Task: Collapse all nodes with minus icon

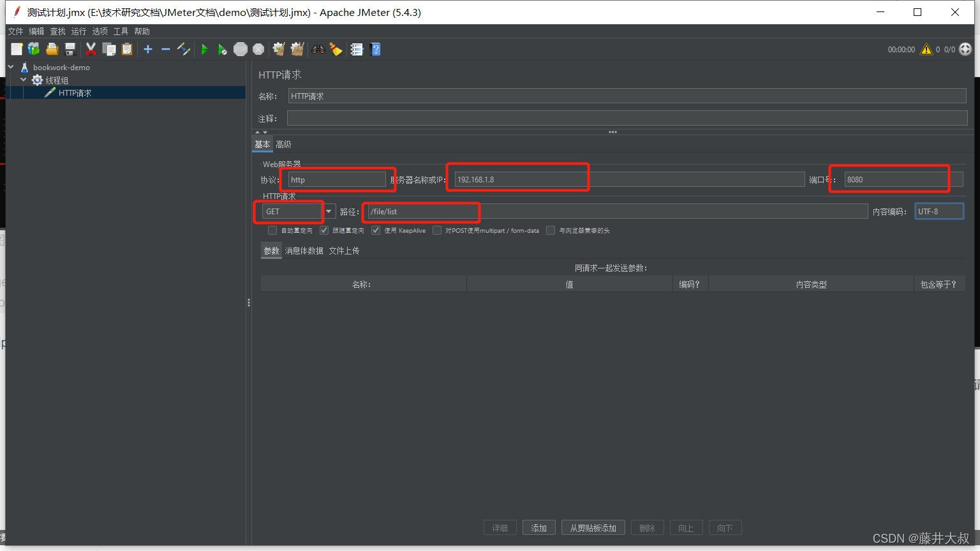Action: [166, 49]
